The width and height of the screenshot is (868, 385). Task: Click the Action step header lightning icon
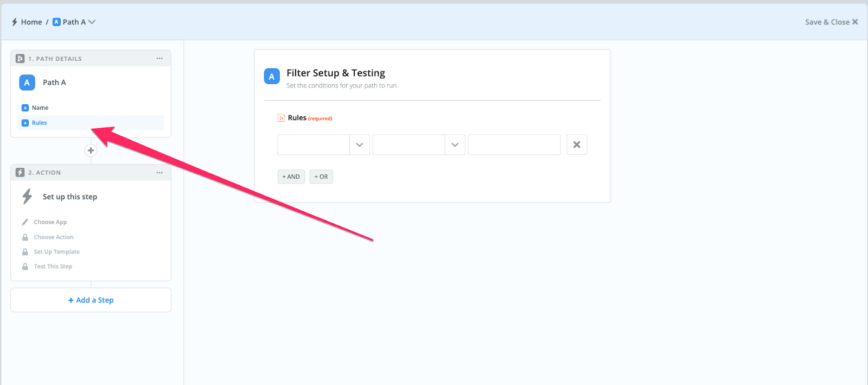[x=20, y=173]
